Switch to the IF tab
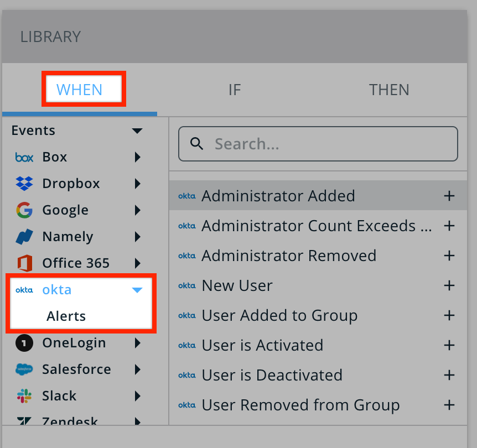Image resolution: width=477 pixels, height=448 pixels. [234, 89]
